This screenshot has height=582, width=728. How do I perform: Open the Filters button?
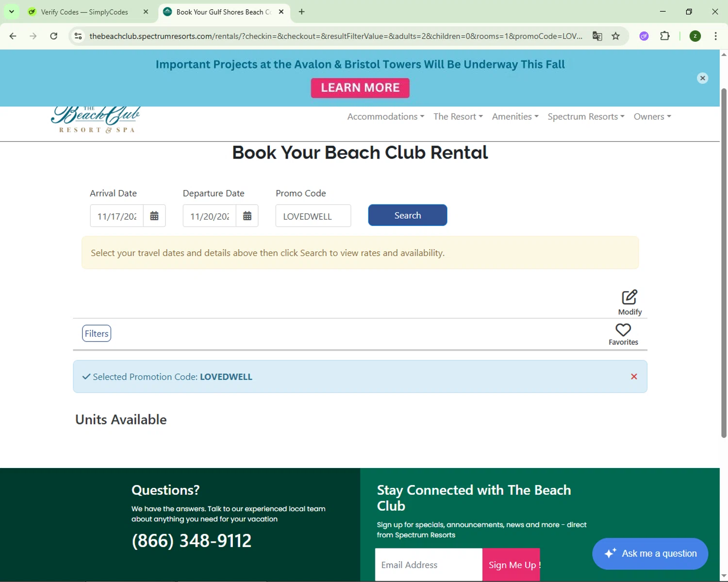(97, 333)
